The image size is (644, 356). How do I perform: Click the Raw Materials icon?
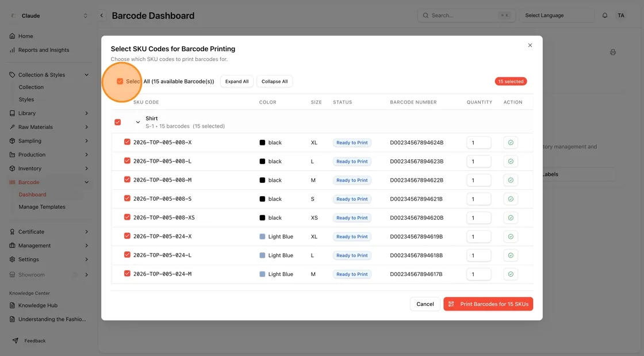(x=12, y=127)
